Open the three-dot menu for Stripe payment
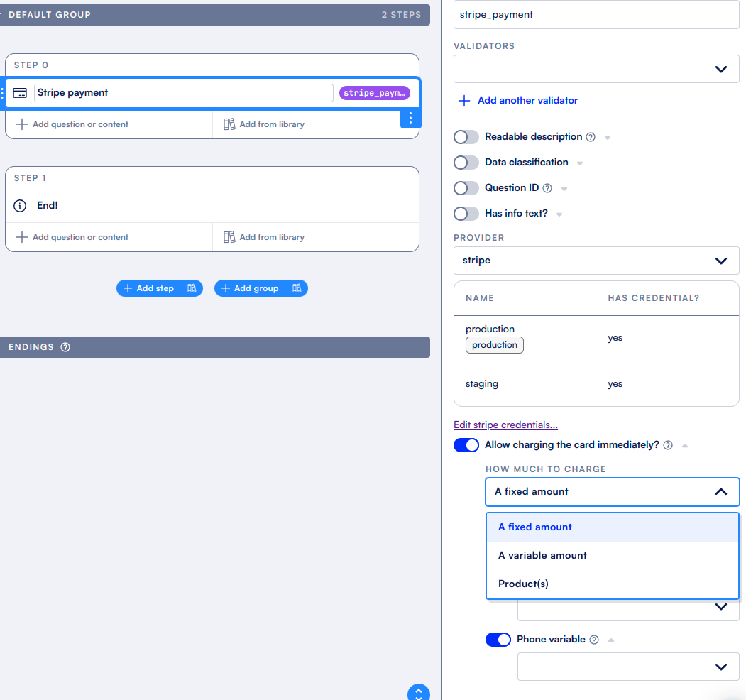Viewport: 746px width, 700px height. [410, 118]
